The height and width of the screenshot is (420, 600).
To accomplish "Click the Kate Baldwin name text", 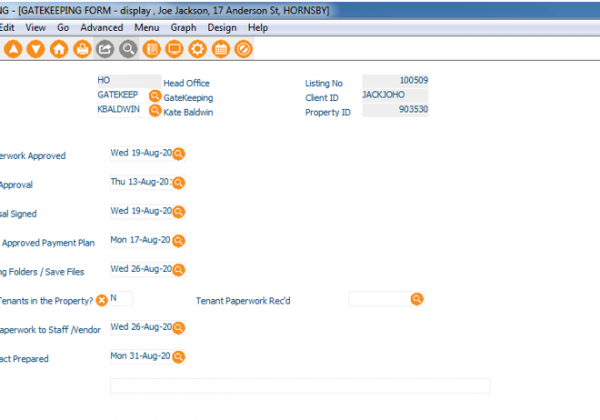I will tap(188, 112).
